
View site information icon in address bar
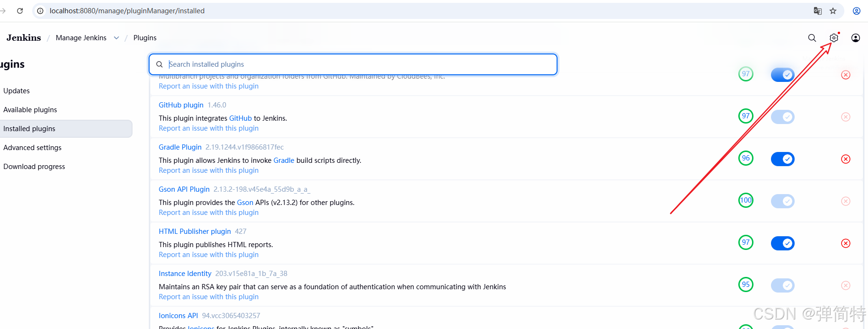click(x=40, y=11)
